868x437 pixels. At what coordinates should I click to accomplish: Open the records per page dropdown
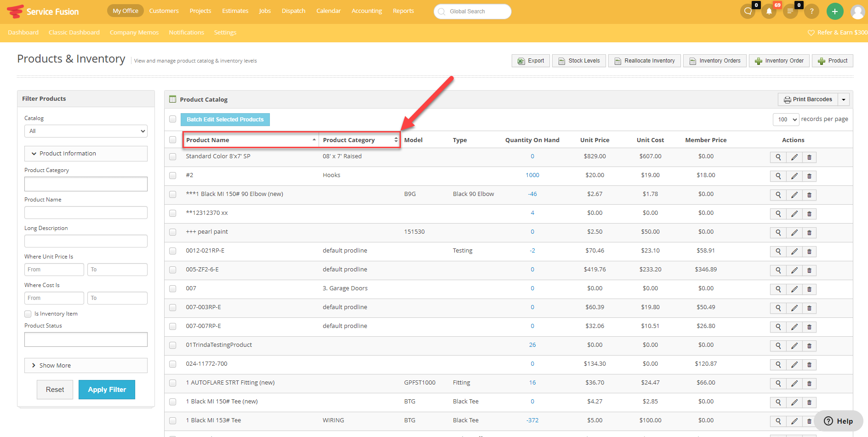(x=786, y=120)
